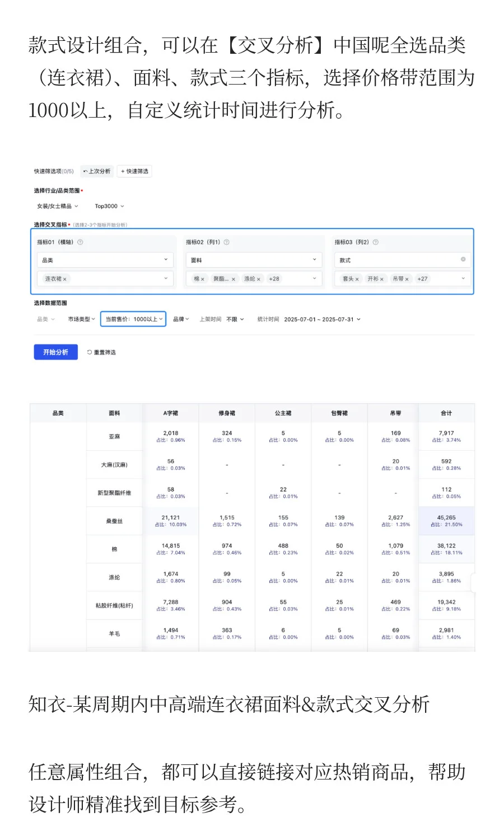The image size is (504, 840).
Task: Open the 45,265 桑蚕丝 total cell
Action: coord(446,521)
